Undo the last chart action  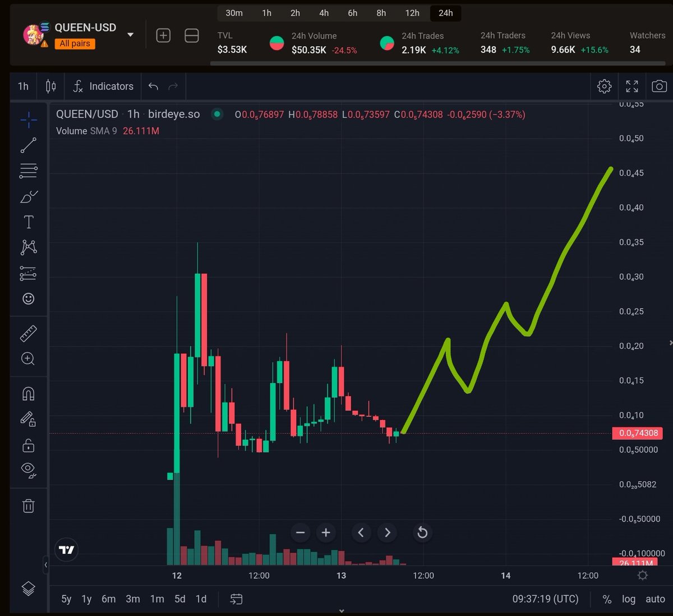pyautogui.click(x=153, y=86)
